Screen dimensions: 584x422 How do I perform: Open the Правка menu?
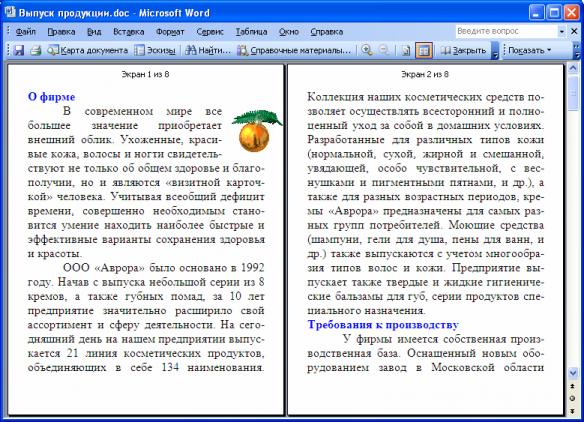pos(61,32)
